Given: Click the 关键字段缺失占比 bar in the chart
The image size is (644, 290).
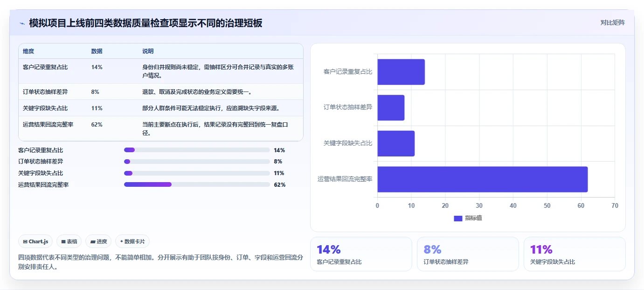Looking at the screenshot, I should (396, 143).
